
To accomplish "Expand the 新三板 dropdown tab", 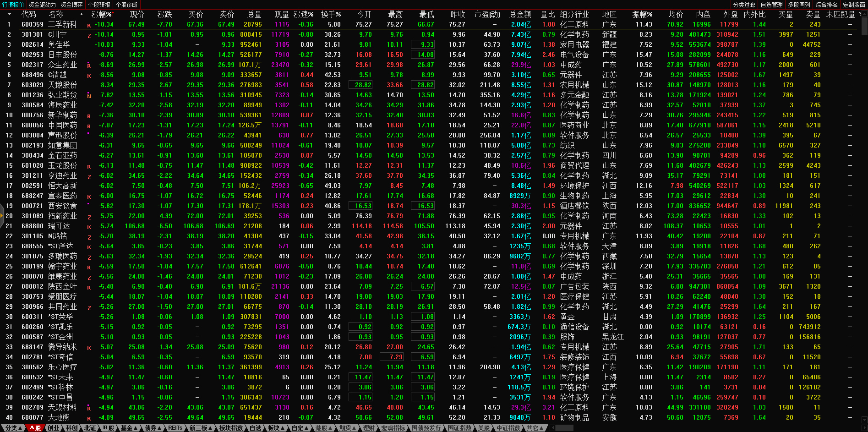I will pyautogui.click(x=201, y=428).
